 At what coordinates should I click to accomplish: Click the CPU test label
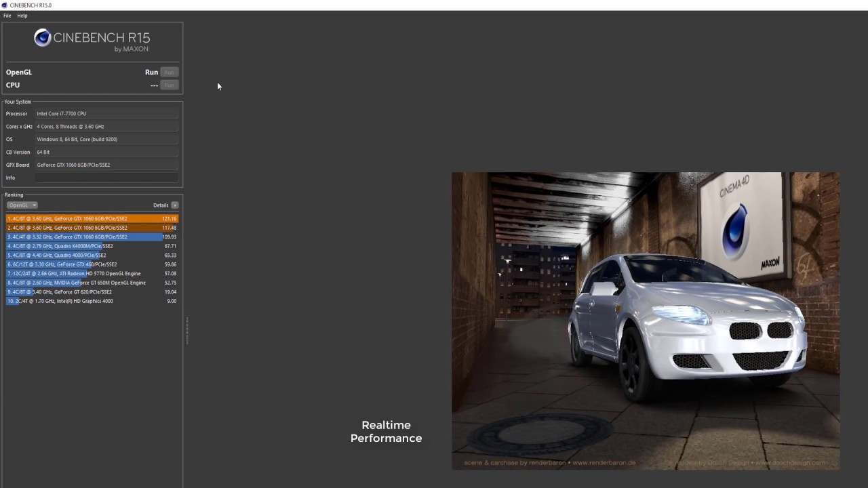[13, 85]
